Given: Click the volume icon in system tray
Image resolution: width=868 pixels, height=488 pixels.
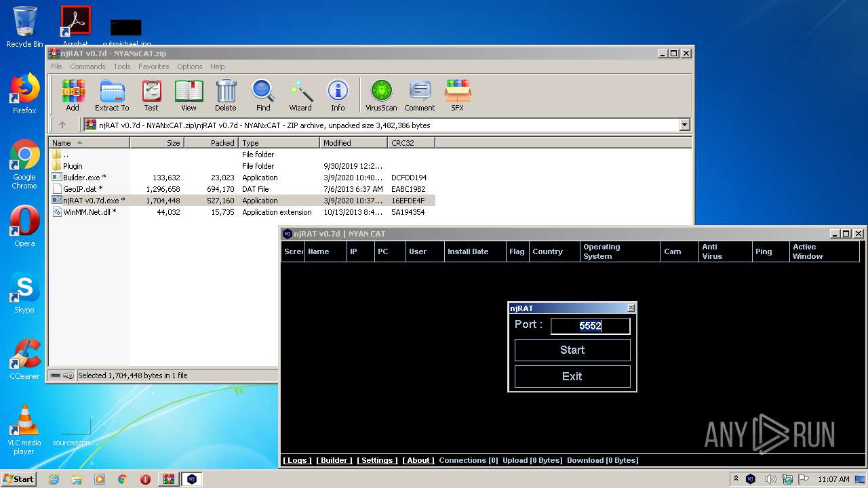Looking at the screenshot, I should 770,479.
